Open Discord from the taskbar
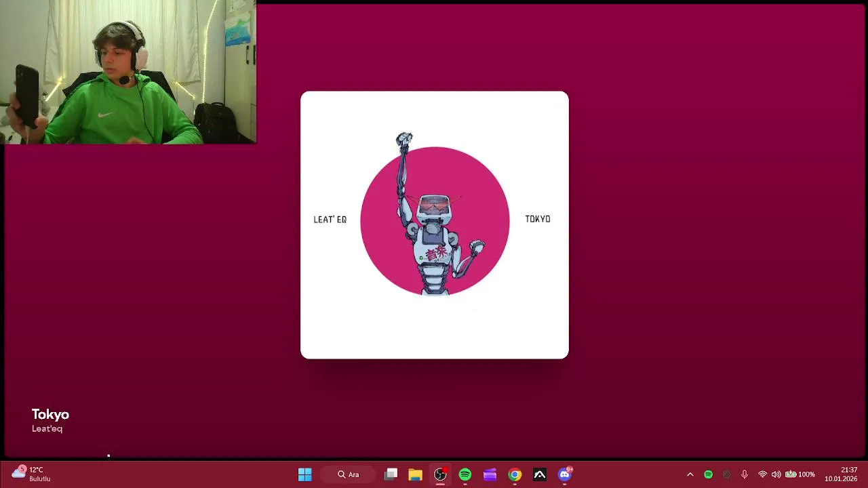The width and height of the screenshot is (868, 488). tap(565, 474)
